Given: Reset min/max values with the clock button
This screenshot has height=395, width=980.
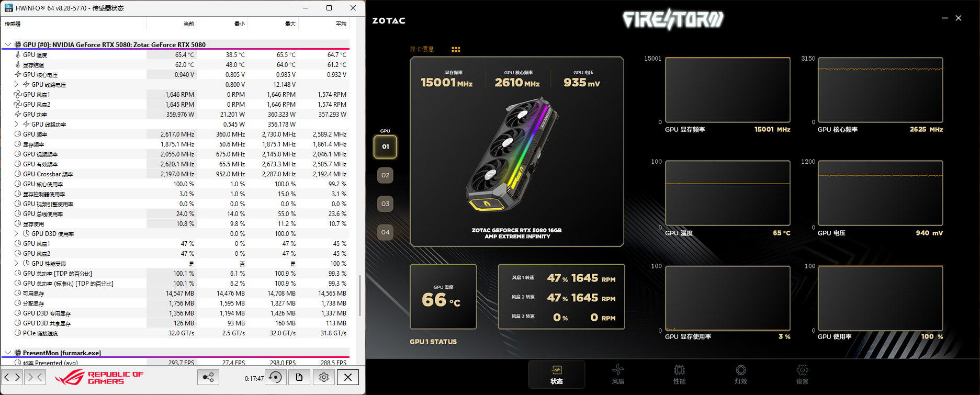Looking at the screenshot, I should tap(275, 377).
